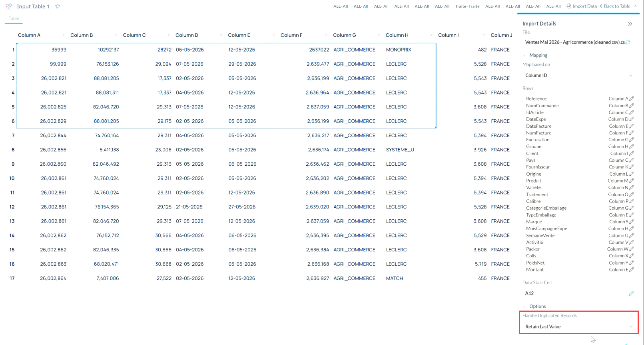Edit mapping pencil for DateExpe row

click(x=632, y=119)
